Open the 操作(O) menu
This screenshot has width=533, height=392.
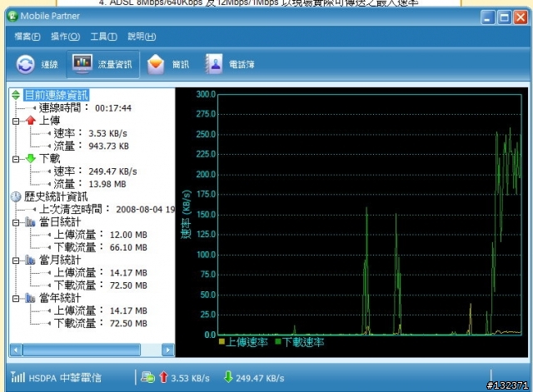pos(65,37)
